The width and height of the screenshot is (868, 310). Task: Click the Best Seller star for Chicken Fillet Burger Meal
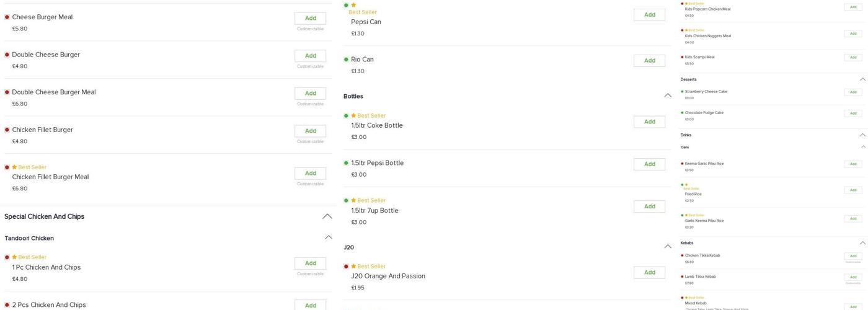pos(14,167)
